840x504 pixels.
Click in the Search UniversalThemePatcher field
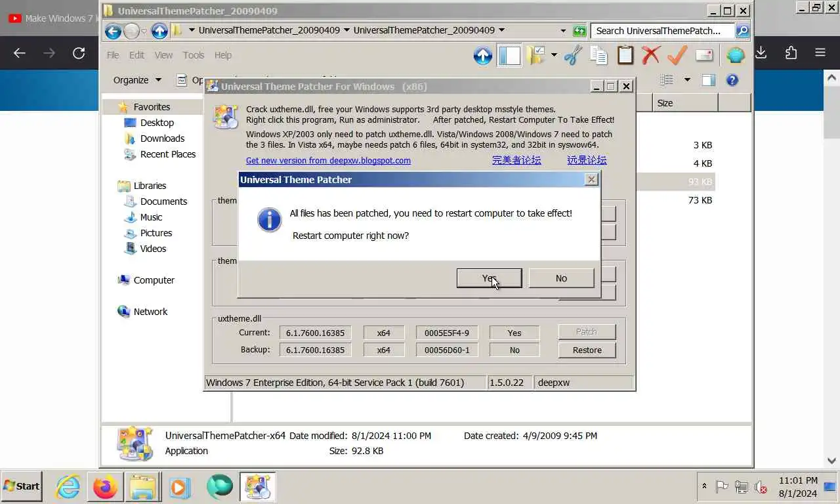(662, 31)
